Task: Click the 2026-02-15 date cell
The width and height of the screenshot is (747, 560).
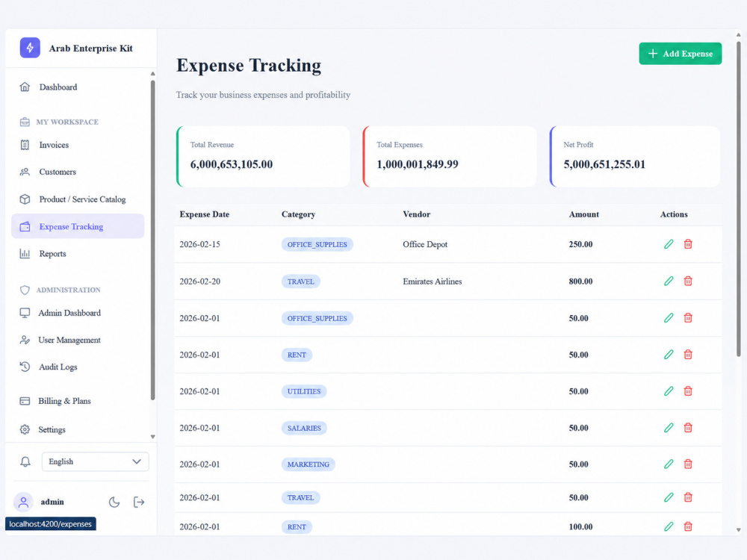Action: point(199,244)
